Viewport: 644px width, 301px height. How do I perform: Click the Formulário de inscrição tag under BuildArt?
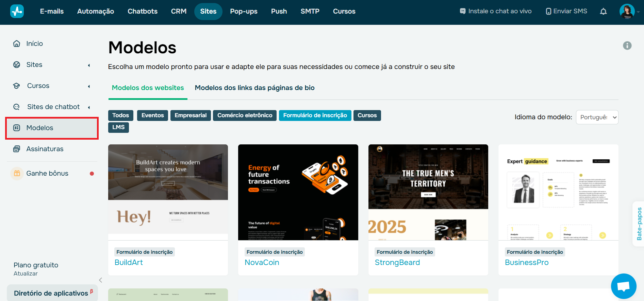(x=145, y=252)
